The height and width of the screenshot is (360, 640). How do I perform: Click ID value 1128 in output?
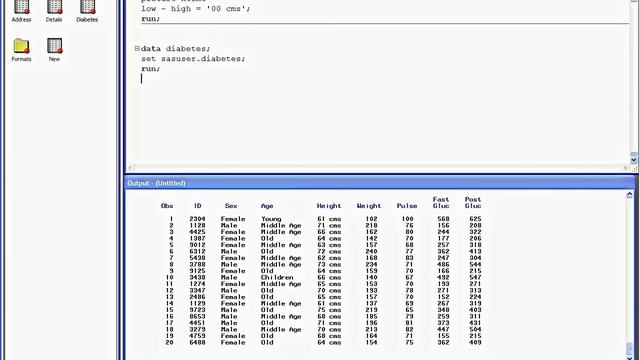click(x=197, y=226)
